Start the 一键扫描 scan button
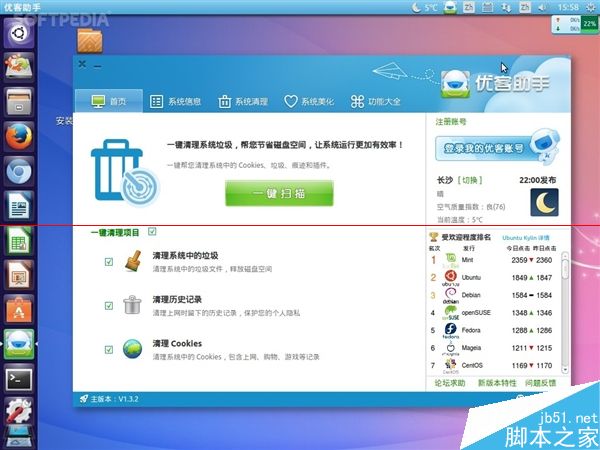The image size is (600, 450). [x=279, y=193]
